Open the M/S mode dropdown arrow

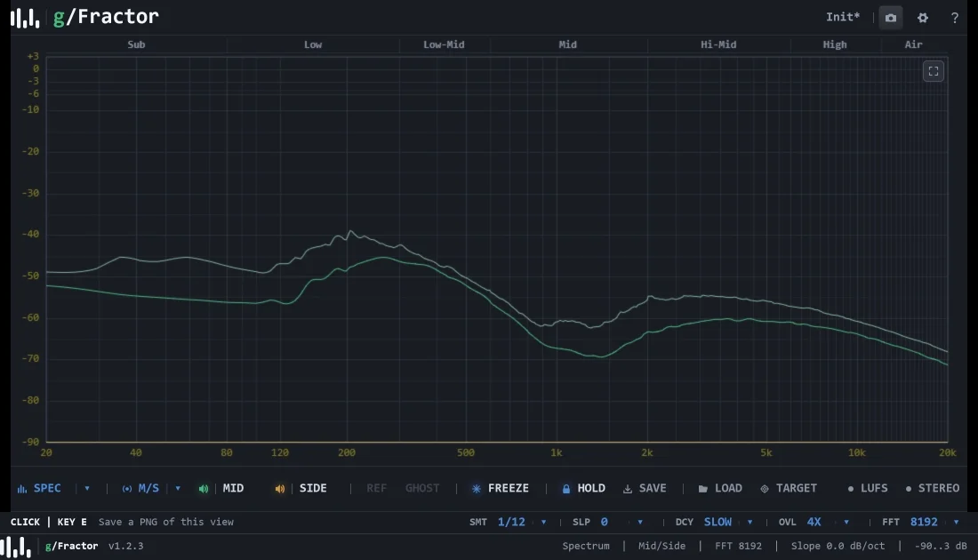(x=178, y=488)
